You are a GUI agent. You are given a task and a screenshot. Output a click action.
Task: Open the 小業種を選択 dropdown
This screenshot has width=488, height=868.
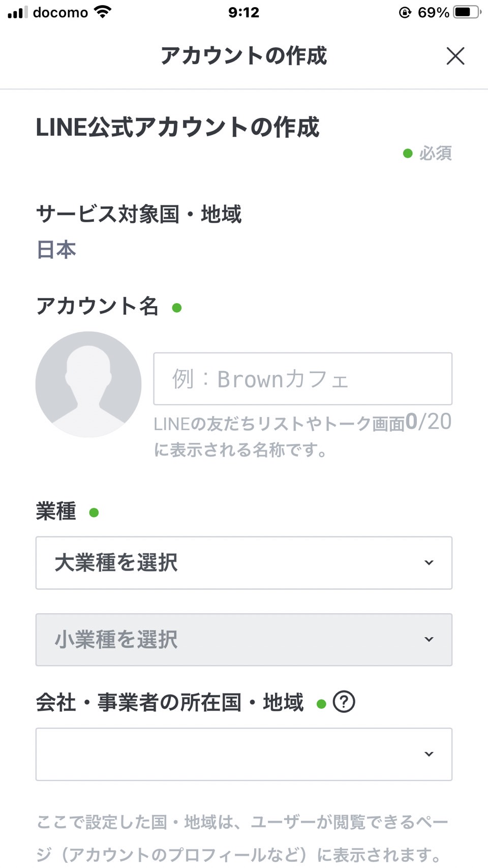(x=244, y=640)
